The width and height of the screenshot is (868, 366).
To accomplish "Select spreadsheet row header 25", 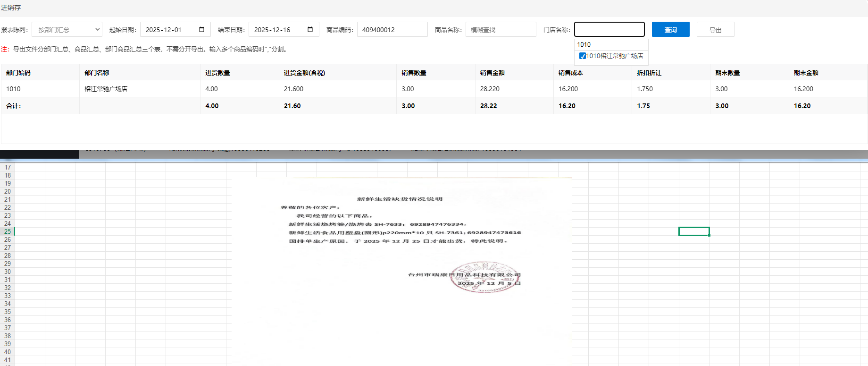I will click(x=8, y=231).
